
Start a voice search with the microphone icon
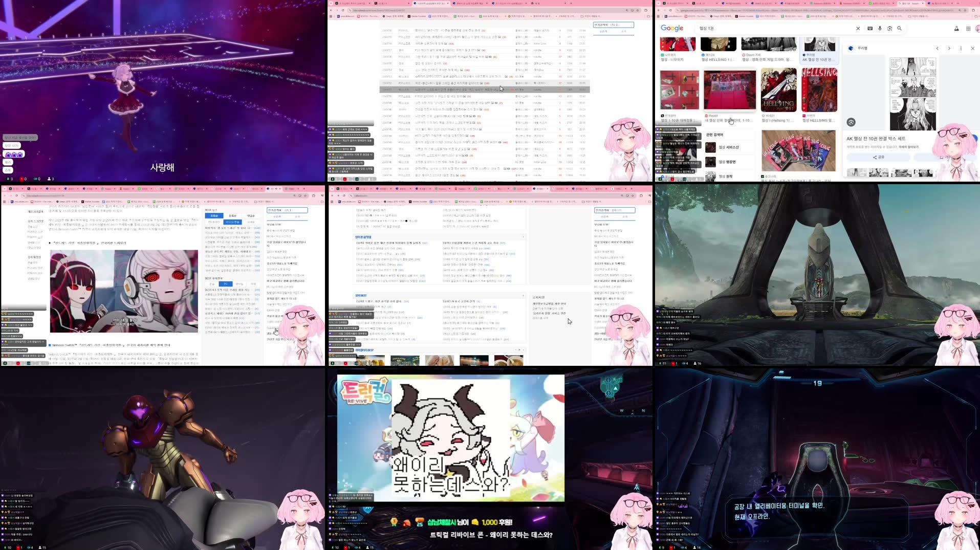[x=880, y=28]
